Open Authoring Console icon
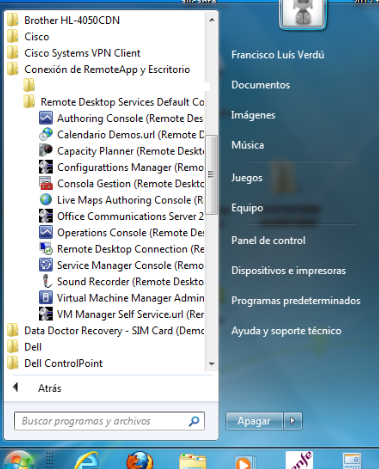Screen dimensions: 379x469 [46, 118]
